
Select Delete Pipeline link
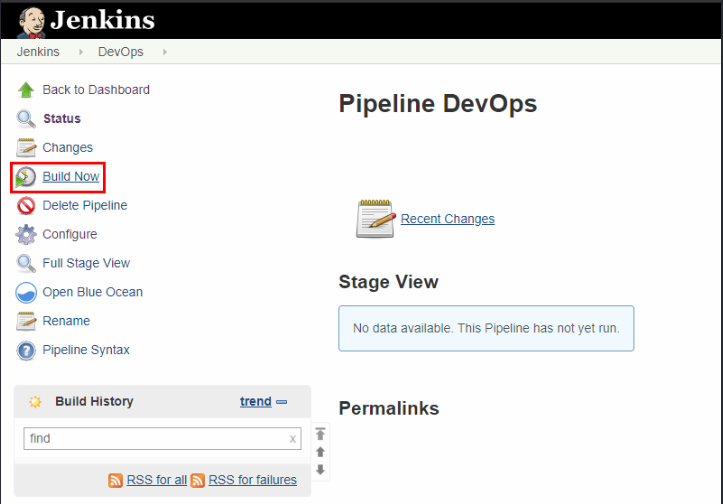click(85, 205)
